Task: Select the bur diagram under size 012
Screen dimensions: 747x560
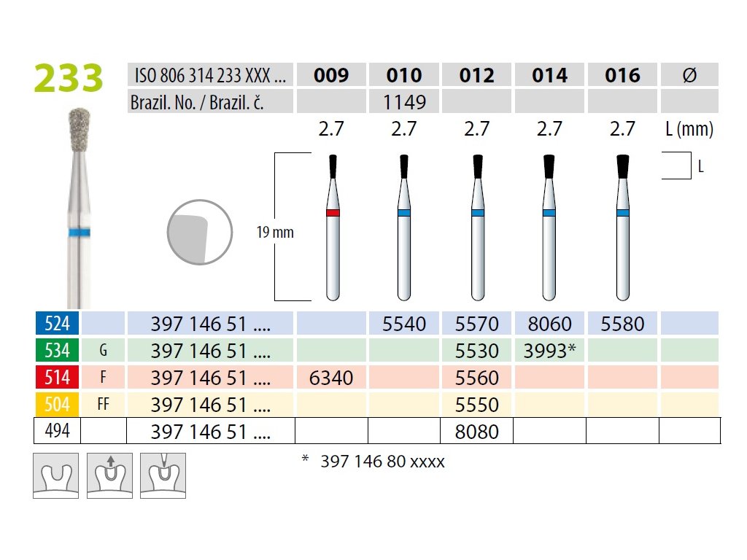Action: pyautogui.click(x=477, y=227)
